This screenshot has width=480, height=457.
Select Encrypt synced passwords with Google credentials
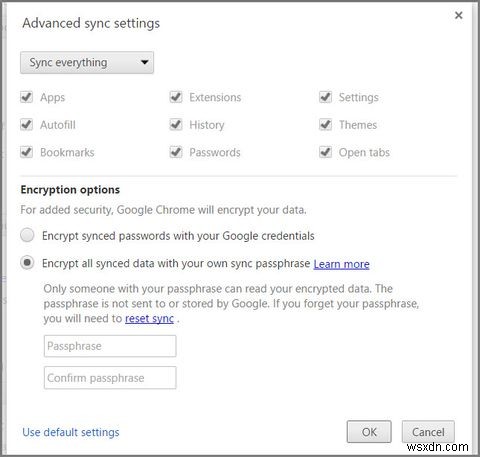(27, 235)
